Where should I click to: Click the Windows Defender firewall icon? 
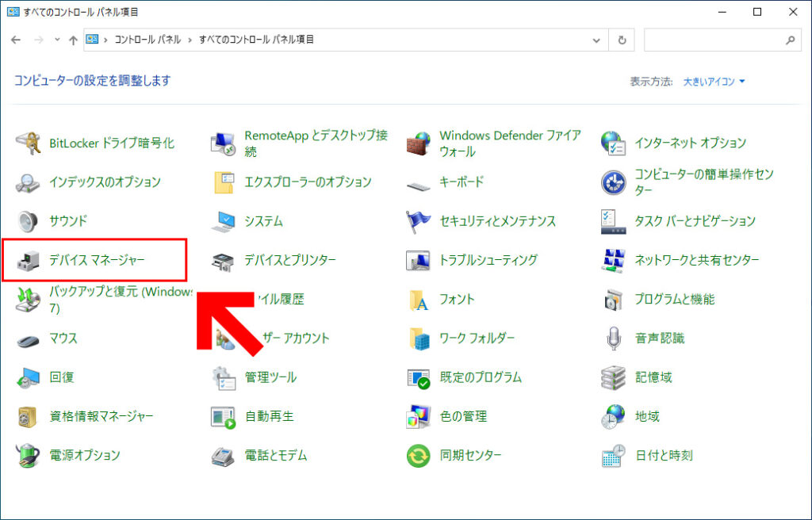(x=419, y=143)
